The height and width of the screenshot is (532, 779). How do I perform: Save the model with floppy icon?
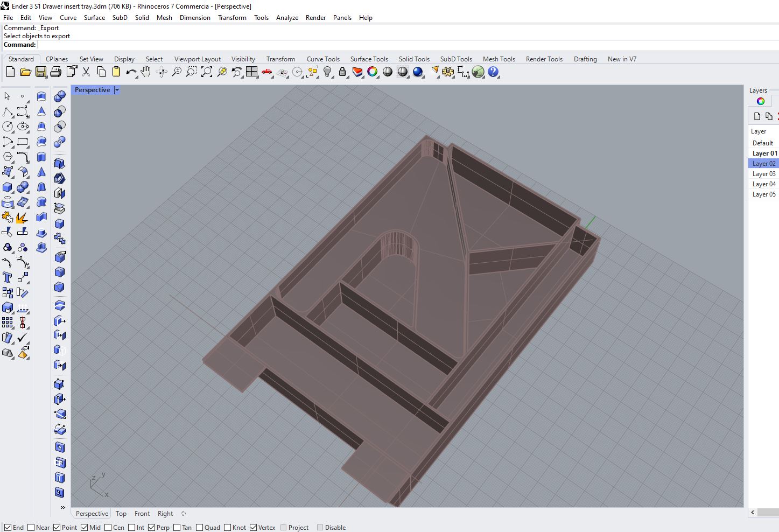40,72
